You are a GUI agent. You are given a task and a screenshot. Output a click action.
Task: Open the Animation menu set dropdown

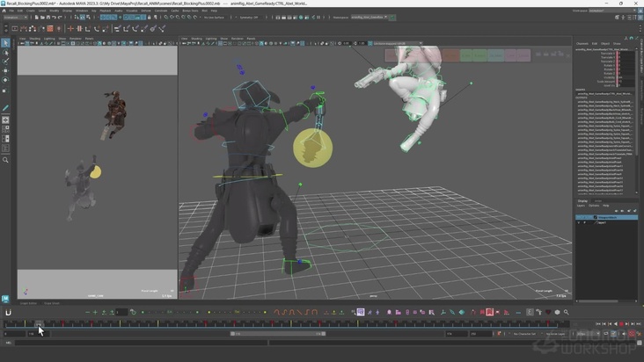[17, 17]
